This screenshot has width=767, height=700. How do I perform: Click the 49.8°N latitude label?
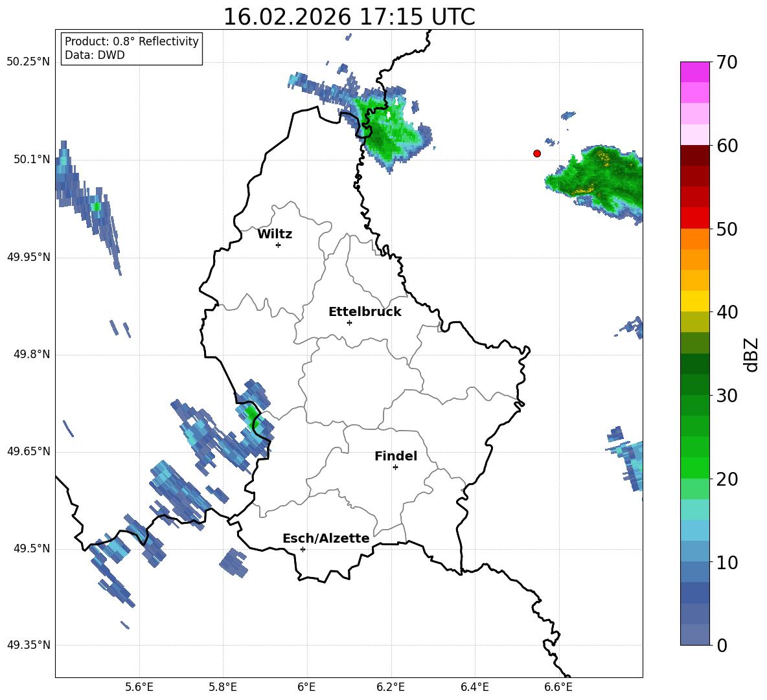pyautogui.click(x=32, y=354)
